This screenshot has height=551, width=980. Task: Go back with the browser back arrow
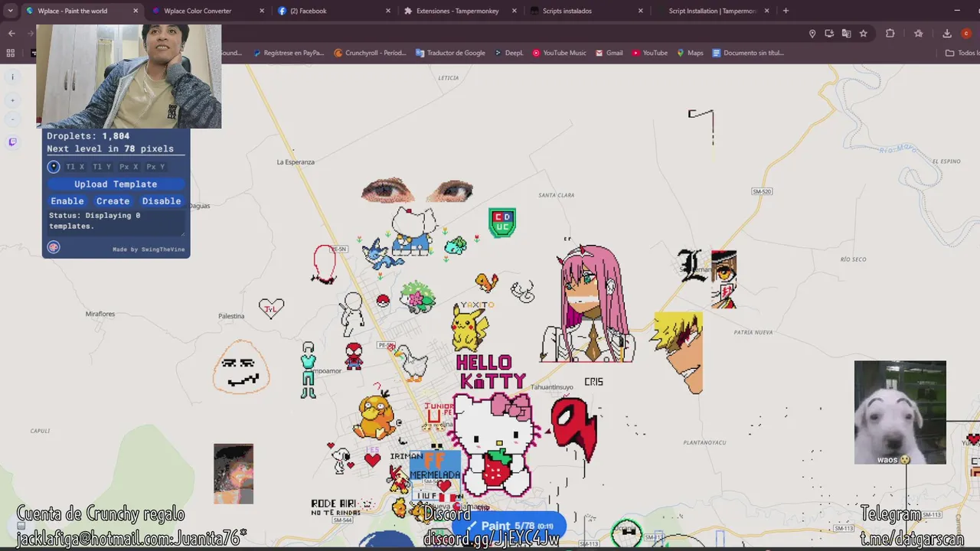coord(11,34)
